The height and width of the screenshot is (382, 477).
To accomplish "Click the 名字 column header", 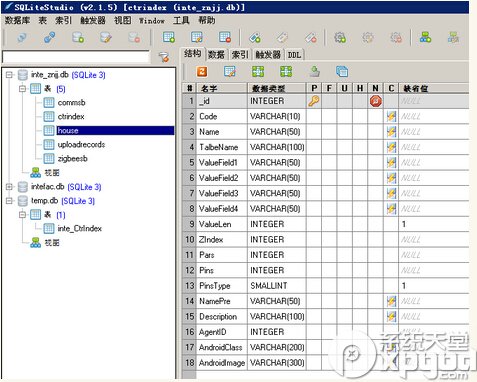I will coord(222,88).
